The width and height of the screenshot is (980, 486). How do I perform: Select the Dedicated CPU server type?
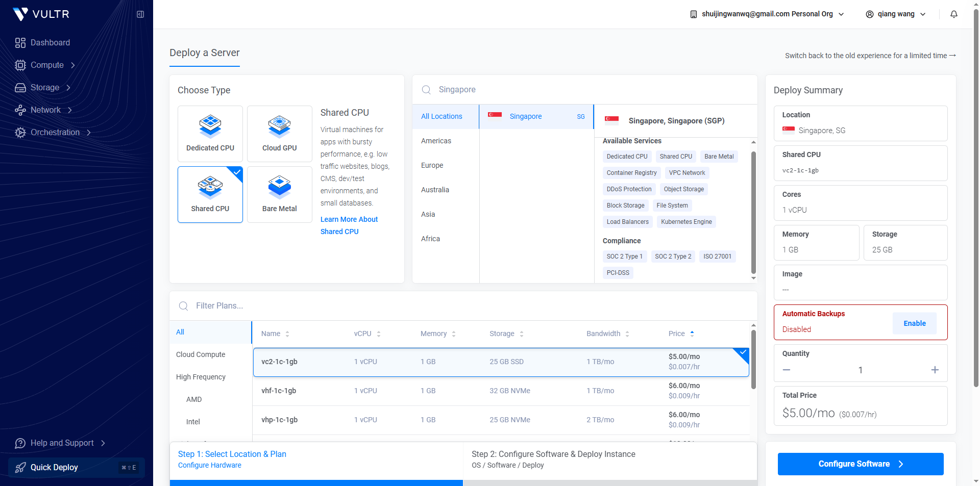(210, 134)
